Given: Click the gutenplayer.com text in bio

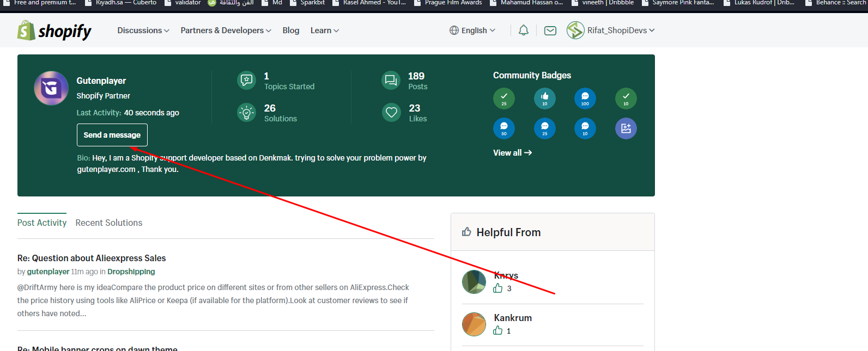Looking at the screenshot, I should click(x=106, y=169).
